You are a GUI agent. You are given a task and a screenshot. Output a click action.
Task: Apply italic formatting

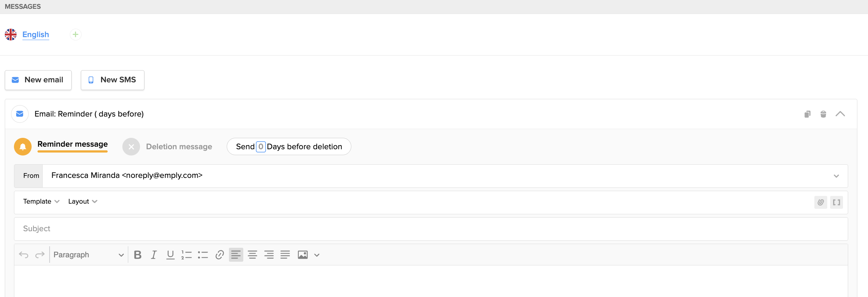point(154,255)
